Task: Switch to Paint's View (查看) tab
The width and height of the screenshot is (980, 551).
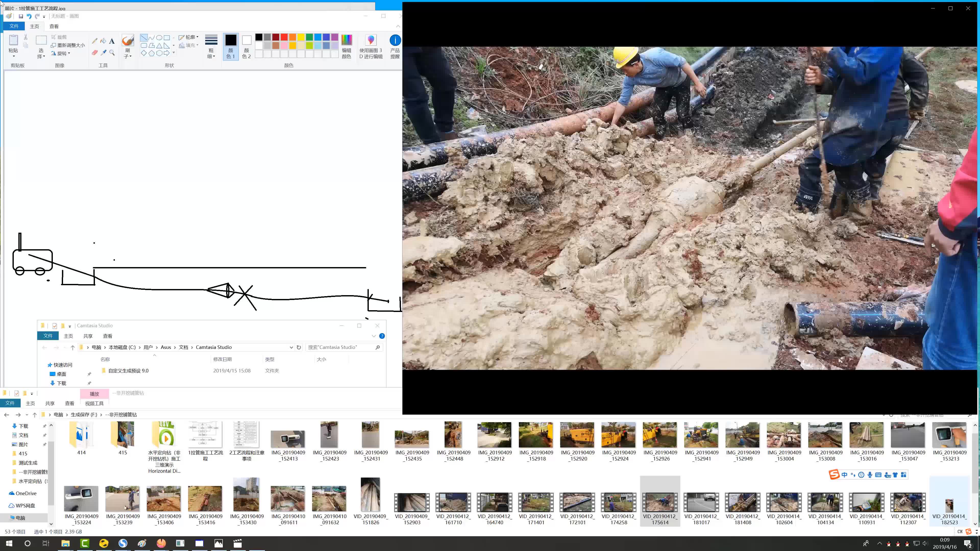Action: [x=54, y=26]
